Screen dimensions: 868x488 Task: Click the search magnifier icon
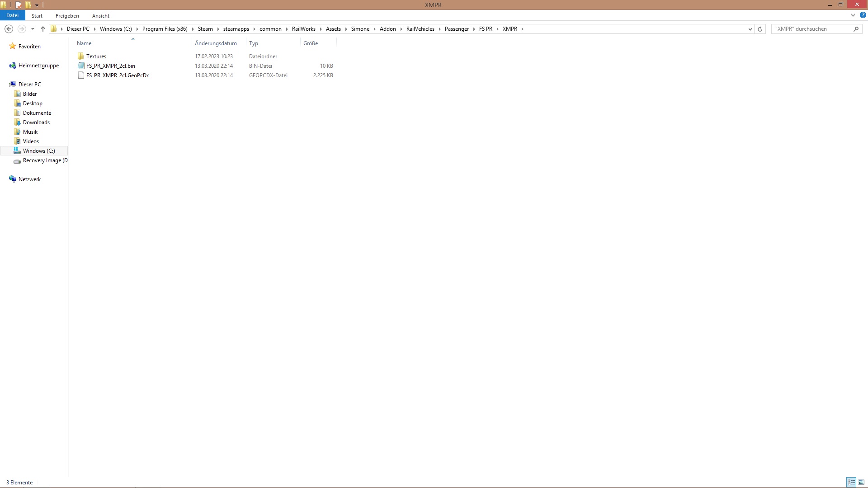(x=856, y=29)
